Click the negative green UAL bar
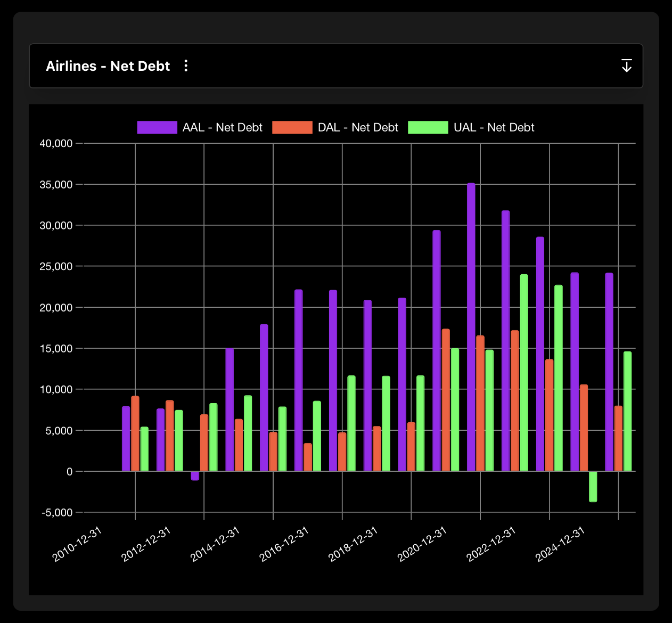This screenshot has height=623, width=672. pyautogui.click(x=592, y=486)
